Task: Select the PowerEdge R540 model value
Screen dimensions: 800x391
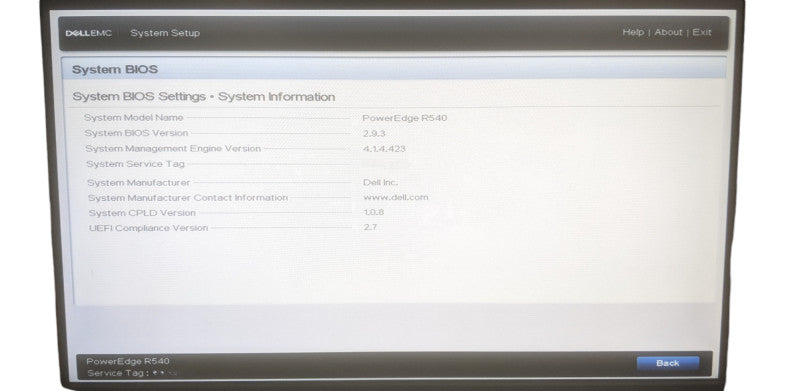Action: click(x=405, y=118)
